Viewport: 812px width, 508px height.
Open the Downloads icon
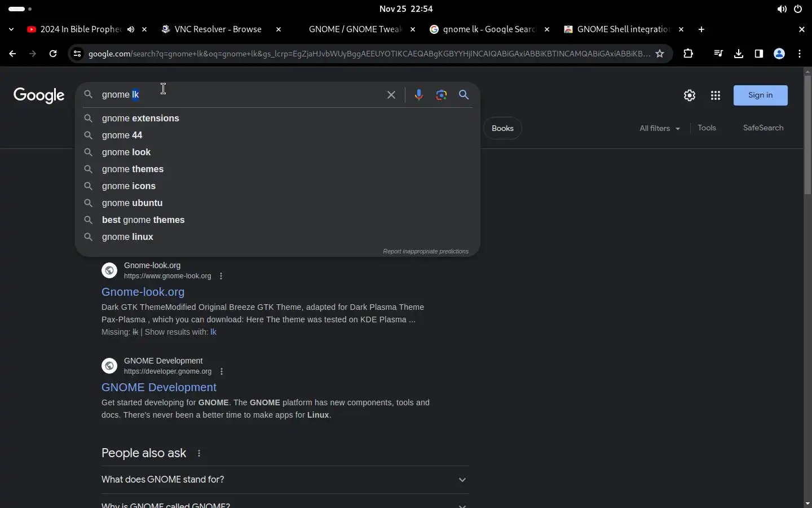(x=739, y=54)
